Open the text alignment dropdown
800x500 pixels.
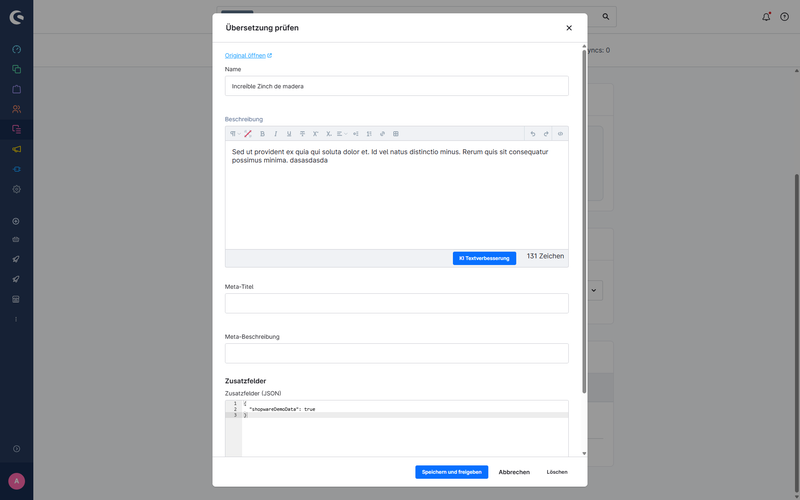[x=342, y=134]
